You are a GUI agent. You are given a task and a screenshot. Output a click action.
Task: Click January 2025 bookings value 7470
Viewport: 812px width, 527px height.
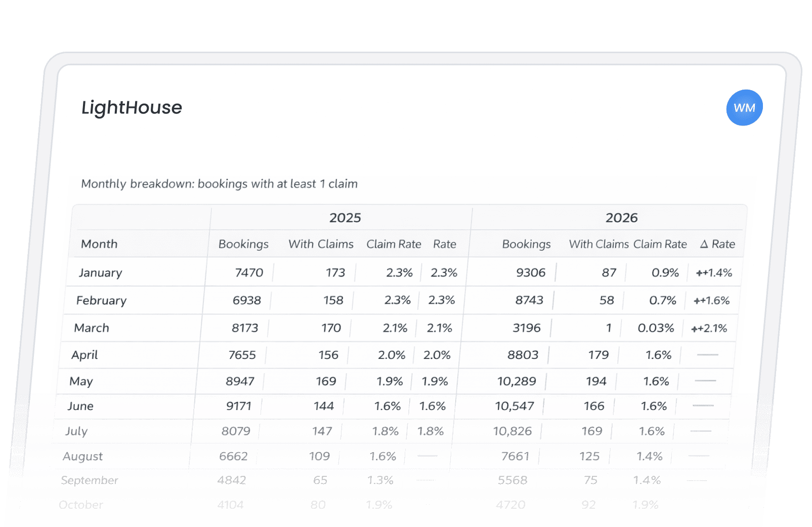coord(249,273)
